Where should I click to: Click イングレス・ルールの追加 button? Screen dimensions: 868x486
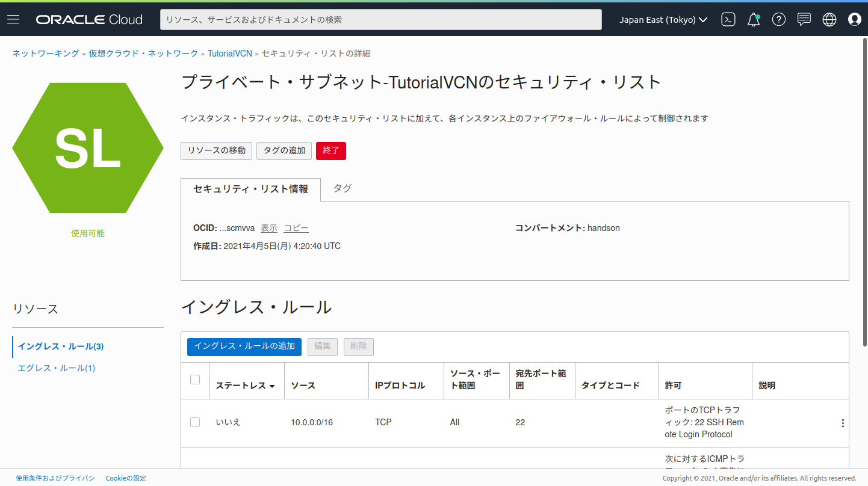[x=244, y=346]
